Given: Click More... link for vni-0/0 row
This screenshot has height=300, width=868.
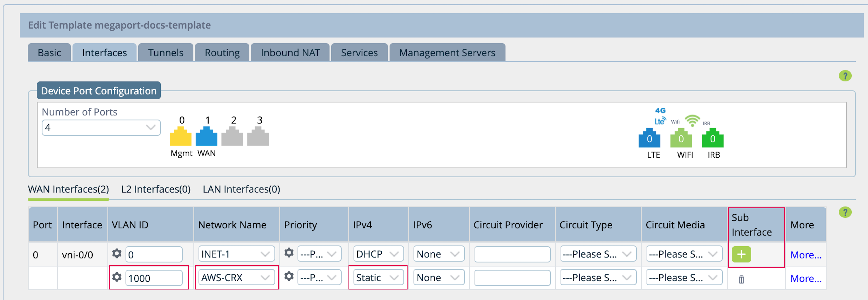Looking at the screenshot, I should click(x=805, y=255).
